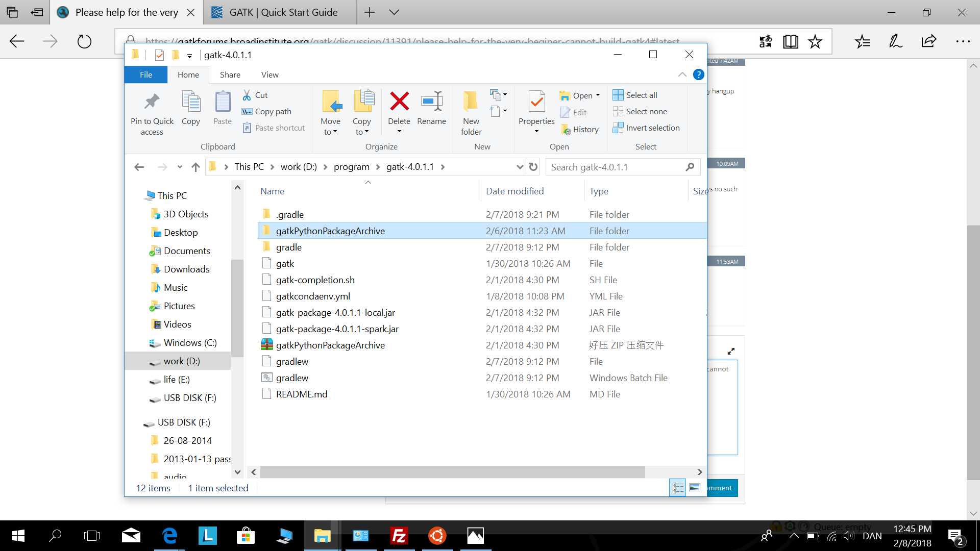980x551 pixels.
Task: Select life (E:) drive
Action: point(177,380)
